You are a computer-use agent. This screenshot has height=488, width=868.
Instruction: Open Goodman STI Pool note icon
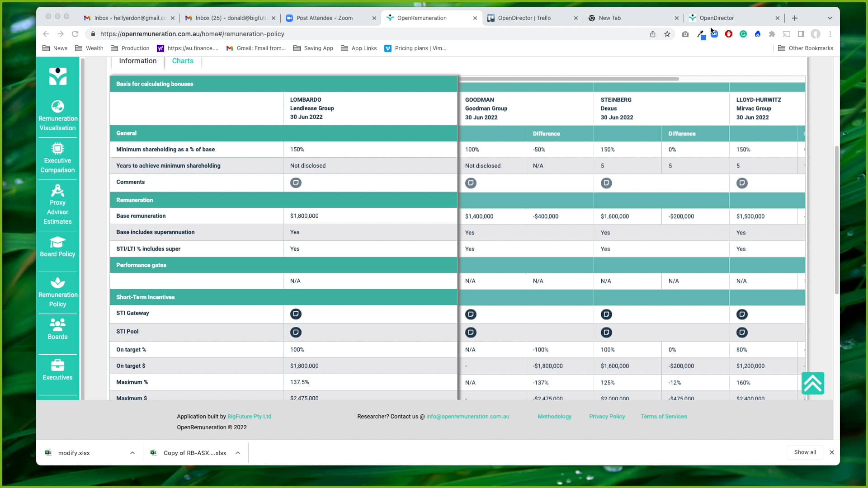click(471, 333)
